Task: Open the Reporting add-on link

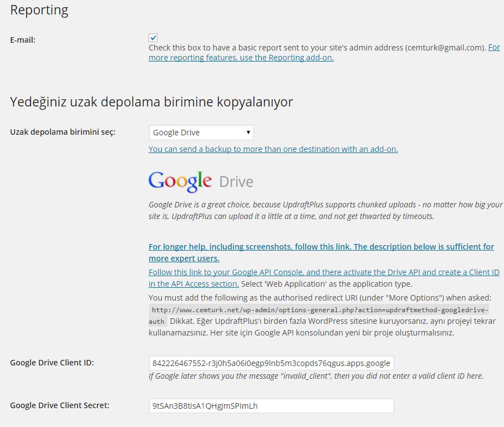Action: click(x=241, y=58)
